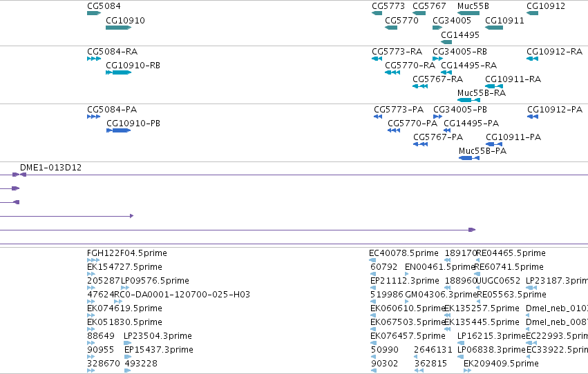
Task: Click the LP16215.3prime EST
Action: (x=461, y=343)
